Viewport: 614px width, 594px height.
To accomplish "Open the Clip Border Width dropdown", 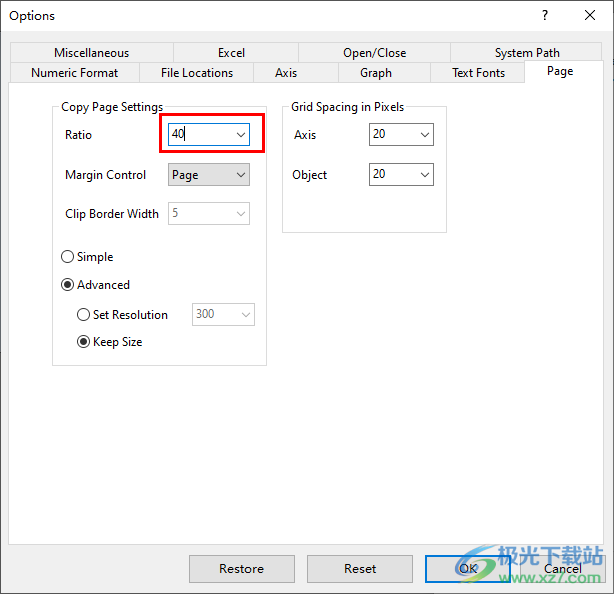I will pyautogui.click(x=209, y=213).
